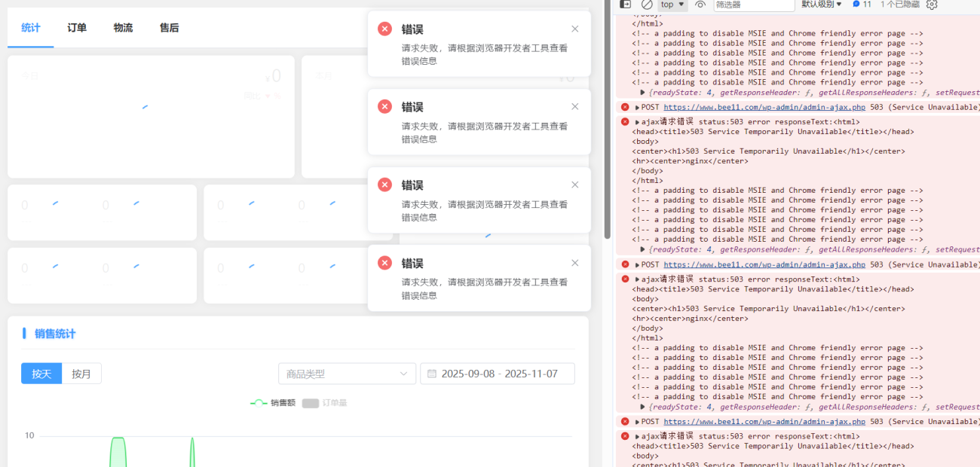
Task: Open the 商品类型 dropdown
Action: coord(347,373)
